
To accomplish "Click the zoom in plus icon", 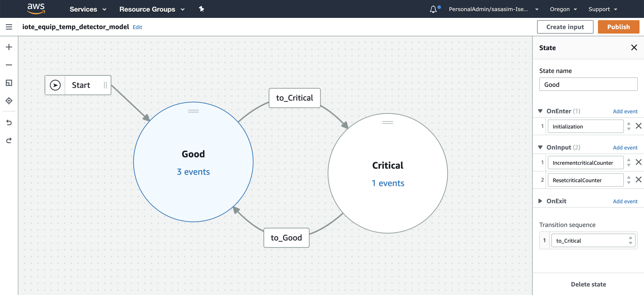I will click(x=9, y=47).
